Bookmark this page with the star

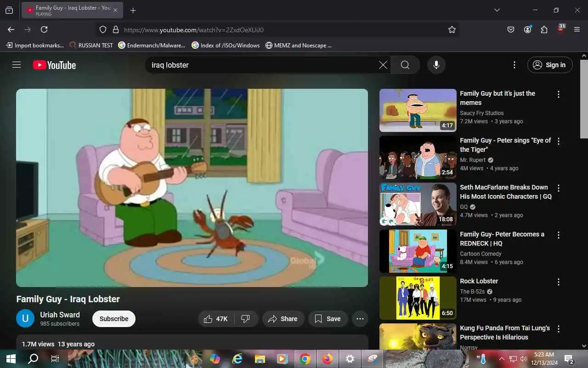(452, 29)
